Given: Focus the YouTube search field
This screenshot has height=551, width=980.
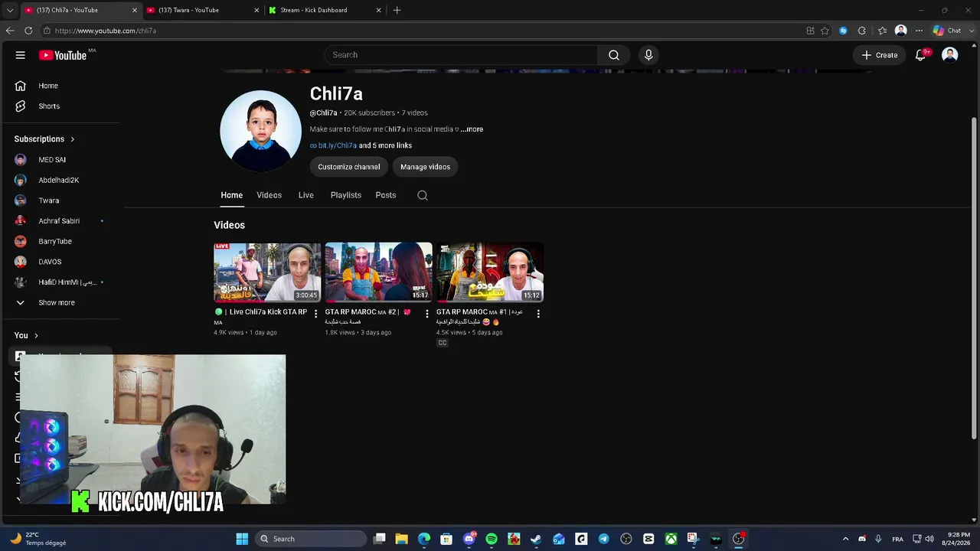Looking at the screenshot, I should [x=461, y=55].
